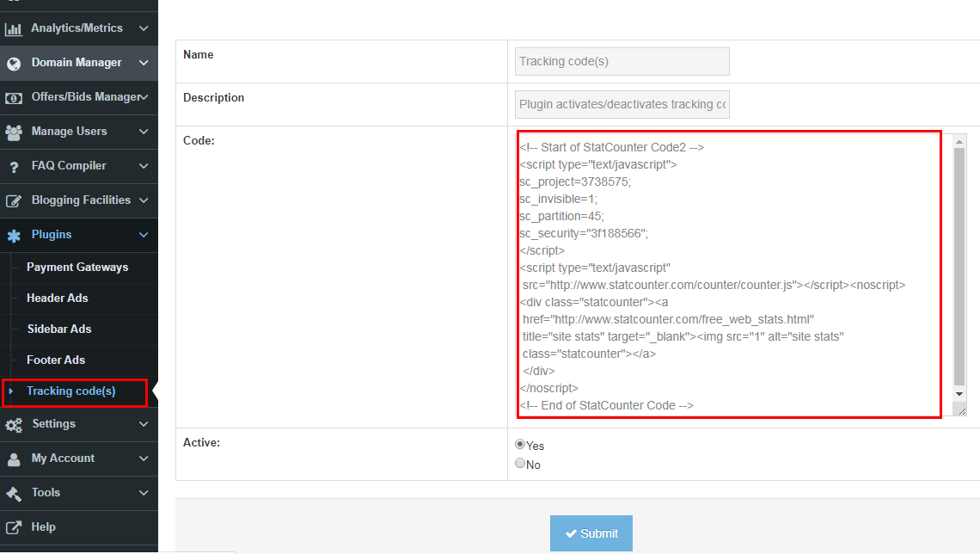Click the Manage Users group icon
Screen dimensions: 980x554
14,132
